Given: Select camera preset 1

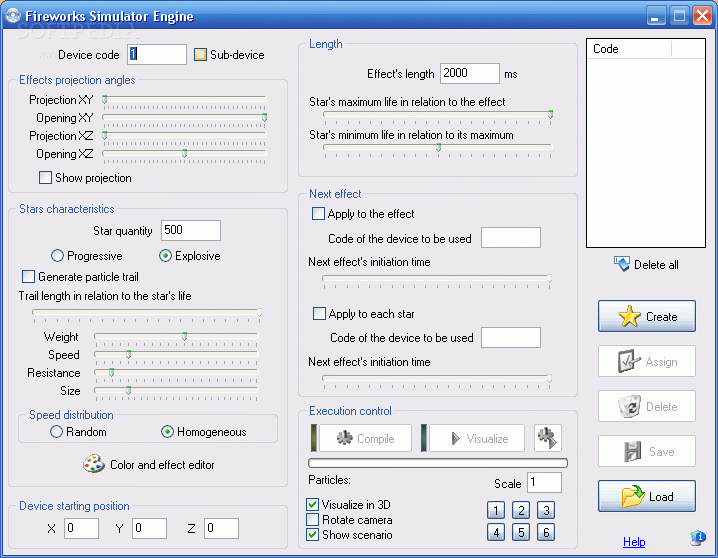Looking at the screenshot, I should pyautogui.click(x=496, y=510).
